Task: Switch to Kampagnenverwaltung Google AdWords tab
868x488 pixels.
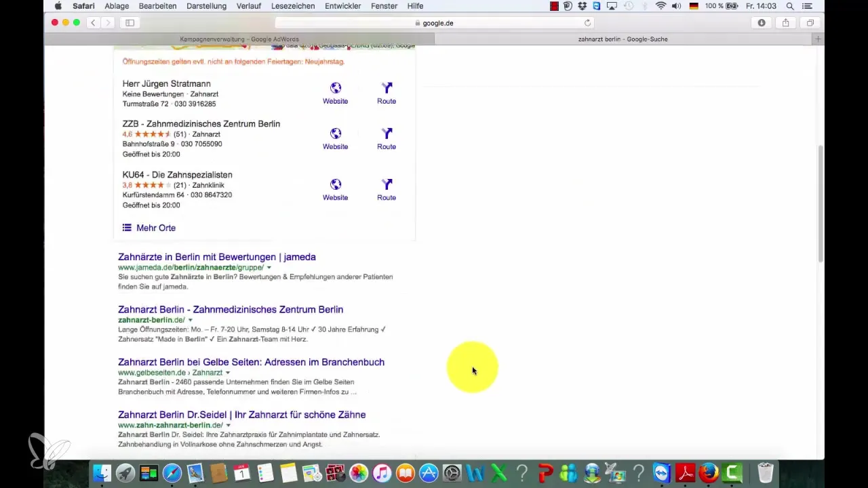Action: pyautogui.click(x=239, y=39)
